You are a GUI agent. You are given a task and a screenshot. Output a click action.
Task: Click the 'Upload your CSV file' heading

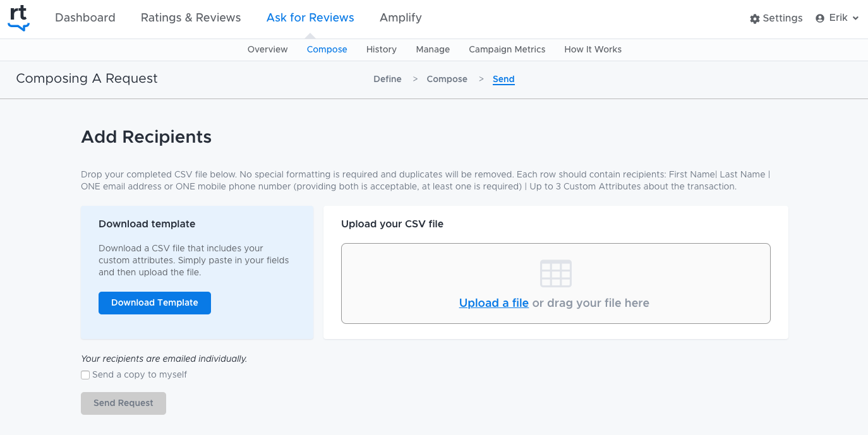pyautogui.click(x=392, y=224)
